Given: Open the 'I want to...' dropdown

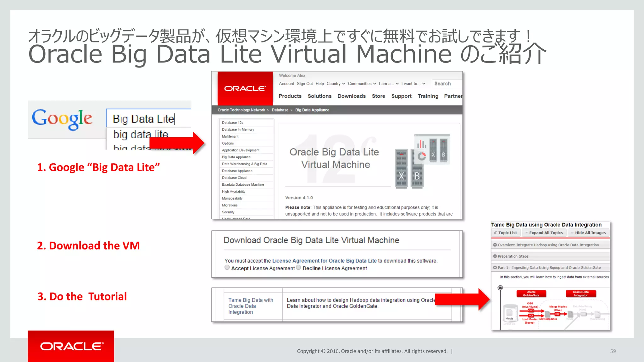Looking at the screenshot, I should click(x=413, y=84).
